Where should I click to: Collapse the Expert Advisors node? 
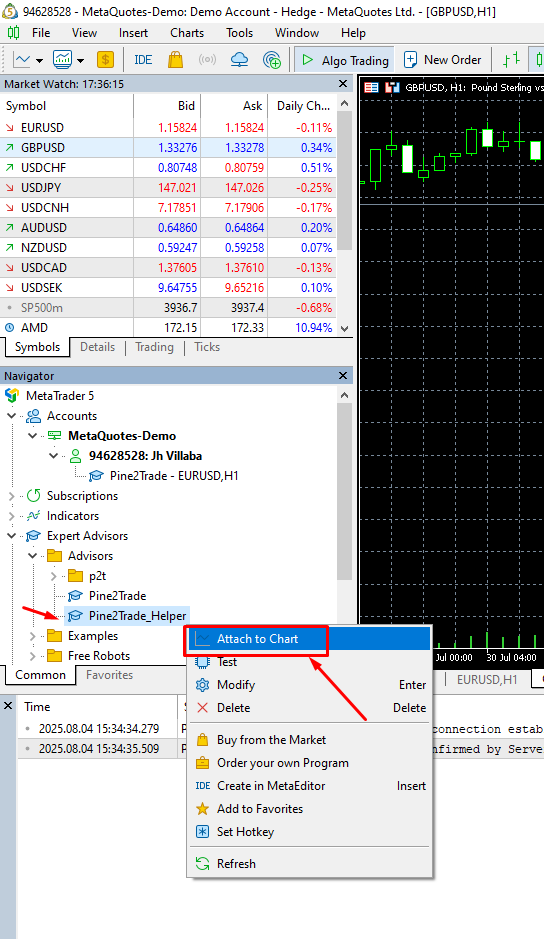11,535
